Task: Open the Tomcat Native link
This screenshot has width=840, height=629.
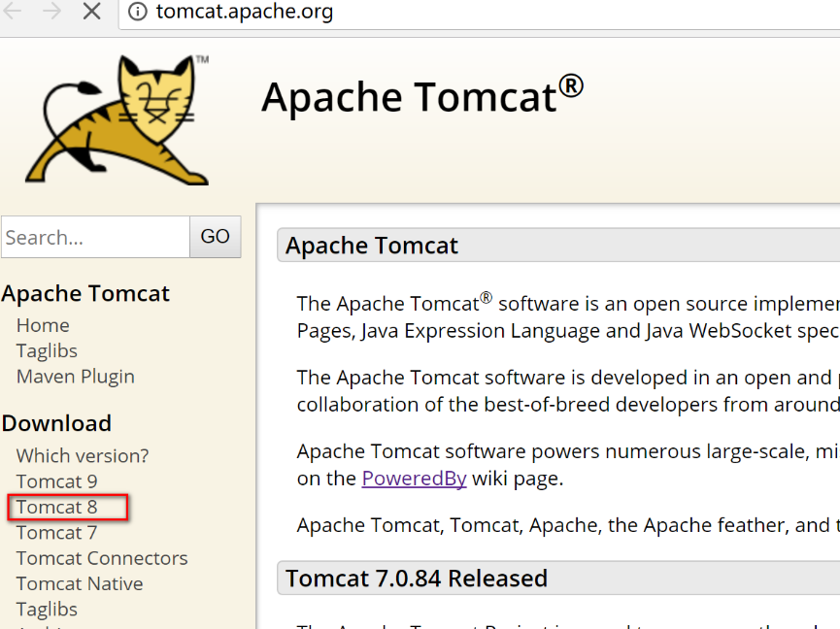Action: tap(80, 583)
